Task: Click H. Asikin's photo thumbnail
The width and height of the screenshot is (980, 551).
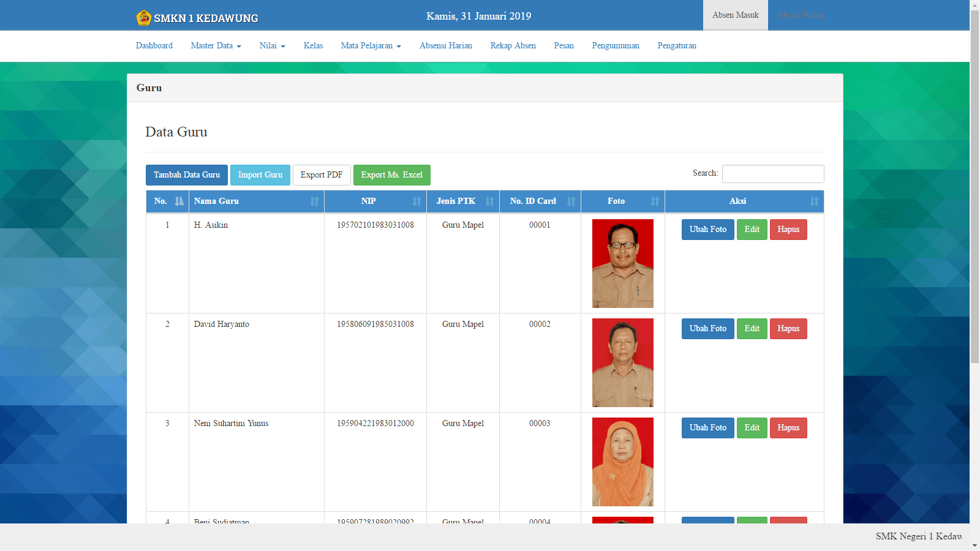Action: pos(623,263)
